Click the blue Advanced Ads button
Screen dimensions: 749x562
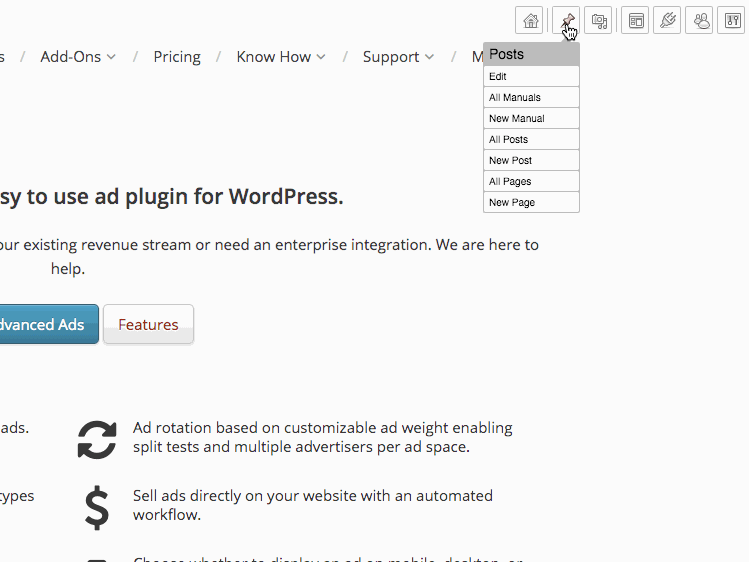click(x=49, y=324)
